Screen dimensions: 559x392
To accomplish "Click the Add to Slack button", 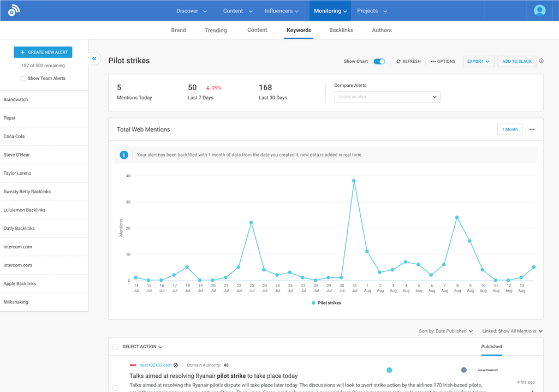I will 516,62.
